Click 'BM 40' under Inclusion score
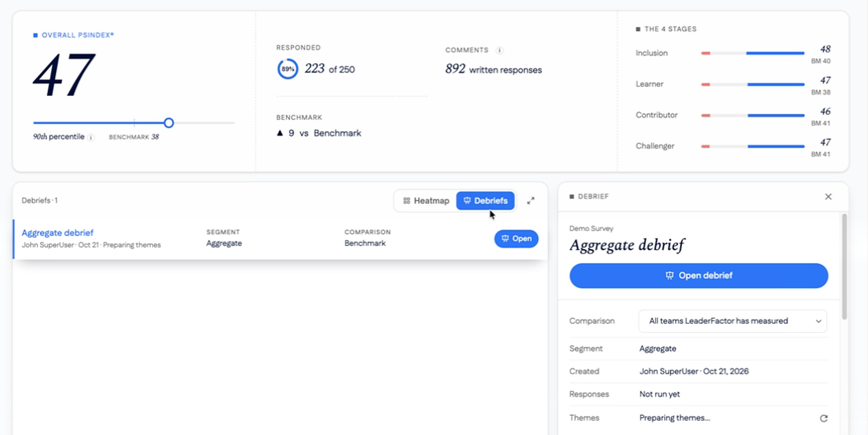 point(821,61)
